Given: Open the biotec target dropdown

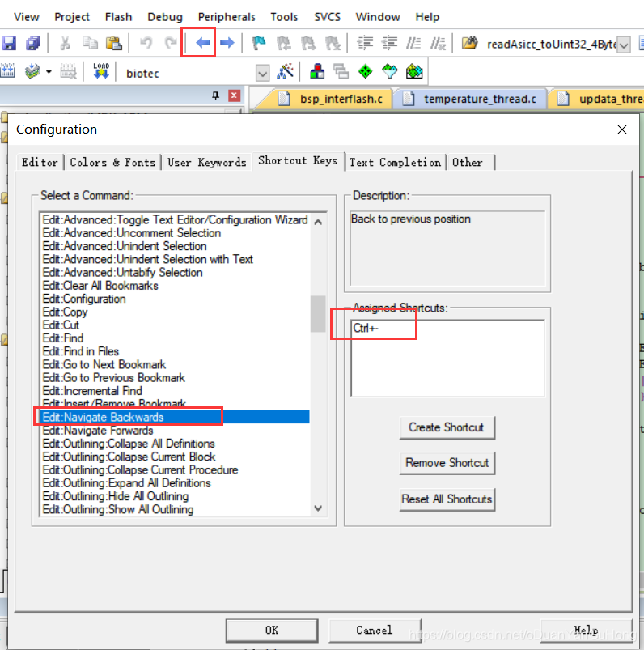Looking at the screenshot, I should pyautogui.click(x=262, y=74).
